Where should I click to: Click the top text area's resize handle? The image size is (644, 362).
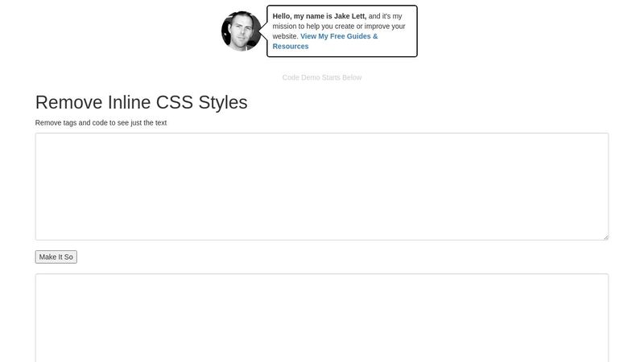605,237
